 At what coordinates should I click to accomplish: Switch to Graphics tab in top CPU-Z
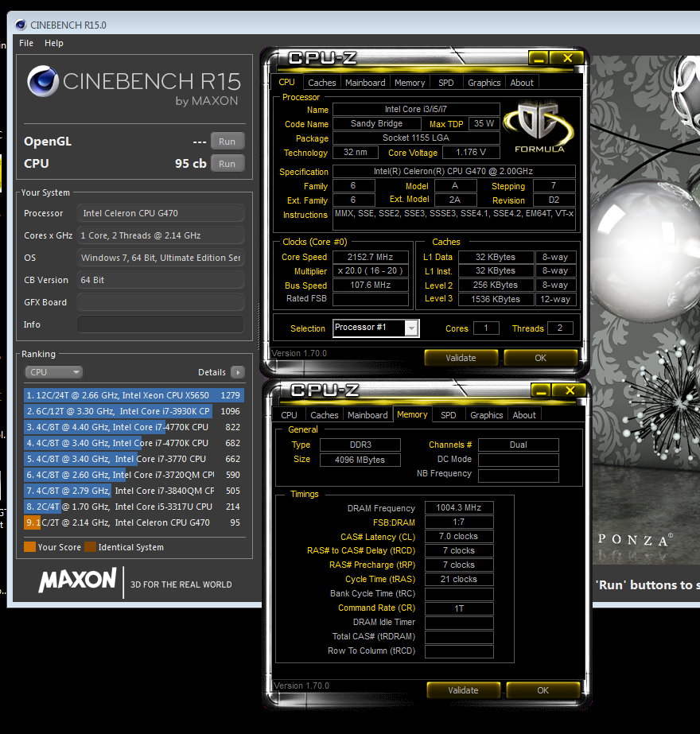(x=484, y=83)
